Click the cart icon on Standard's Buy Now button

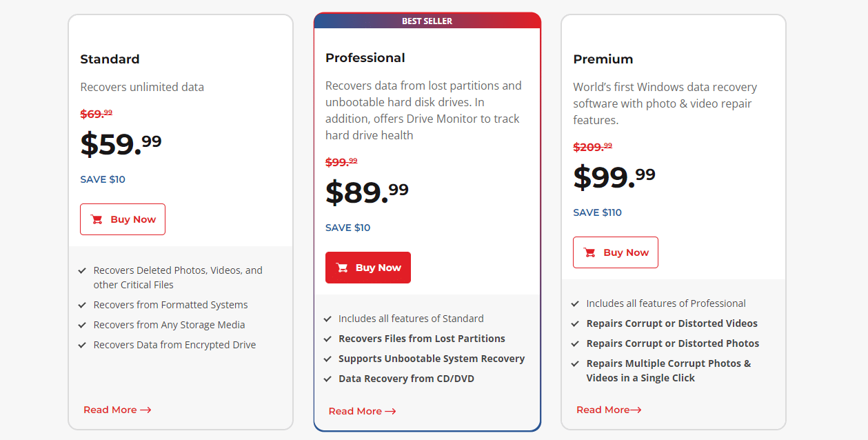[96, 219]
